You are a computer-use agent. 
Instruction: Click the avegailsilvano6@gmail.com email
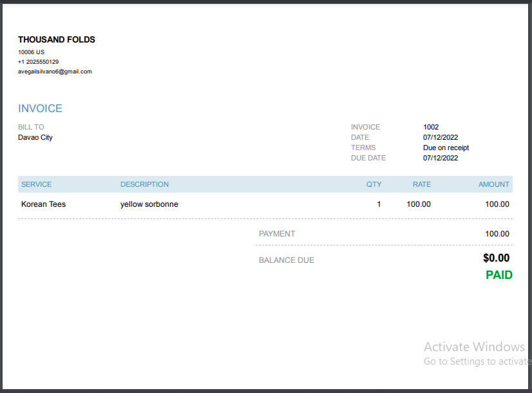(55, 72)
